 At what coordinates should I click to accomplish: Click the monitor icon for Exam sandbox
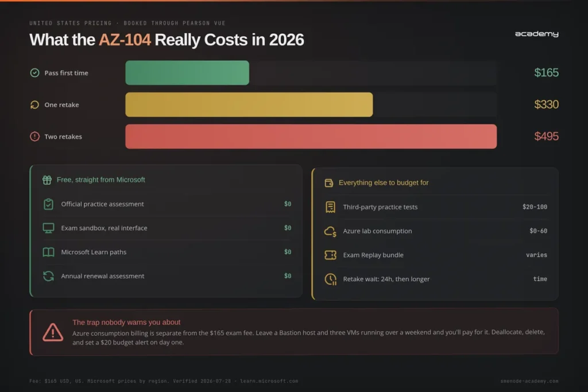click(48, 228)
